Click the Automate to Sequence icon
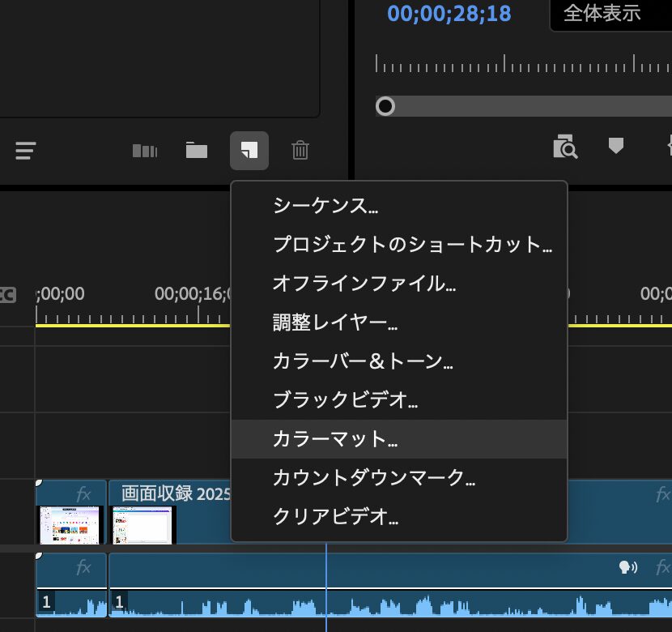The width and height of the screenshot is (672, 632). [145, 150]
